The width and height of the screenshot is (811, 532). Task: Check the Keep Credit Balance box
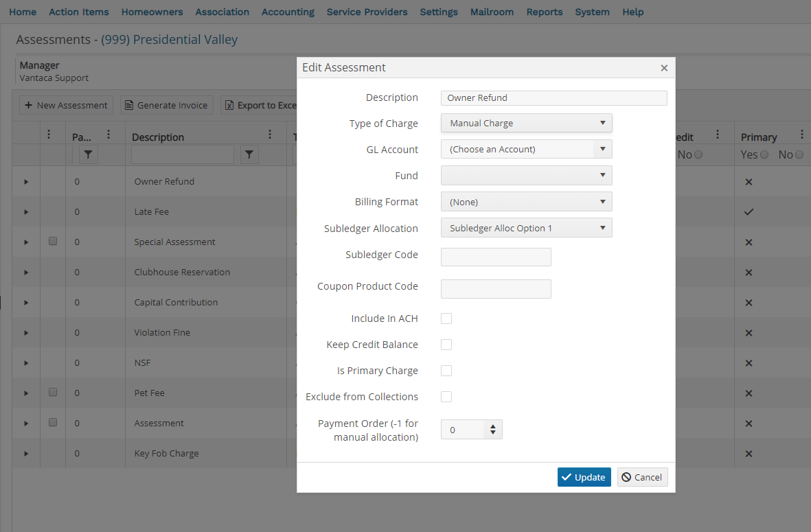[x=446, y=345]
